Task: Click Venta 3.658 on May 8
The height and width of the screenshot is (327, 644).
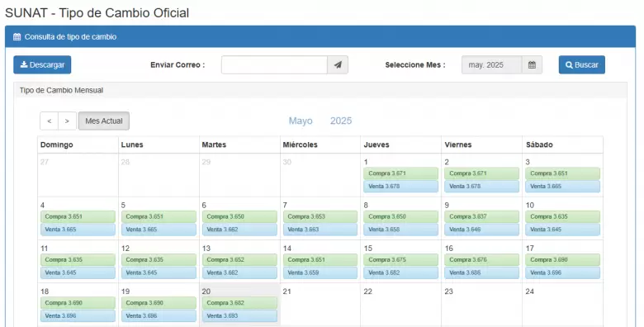Action: (x=401, y=230)
